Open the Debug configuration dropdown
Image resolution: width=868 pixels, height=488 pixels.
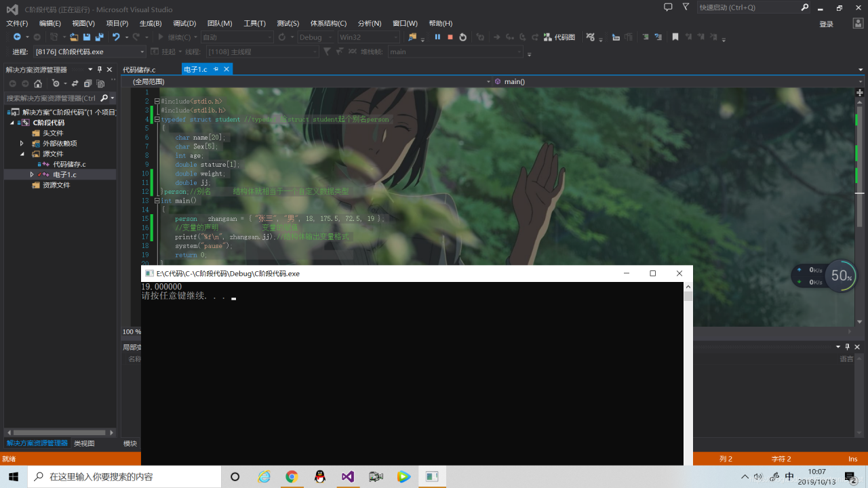tap(316, 37)
